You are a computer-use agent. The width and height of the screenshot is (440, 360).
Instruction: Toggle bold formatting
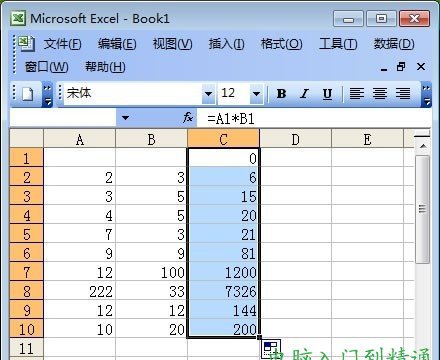(x=281, y=94)
